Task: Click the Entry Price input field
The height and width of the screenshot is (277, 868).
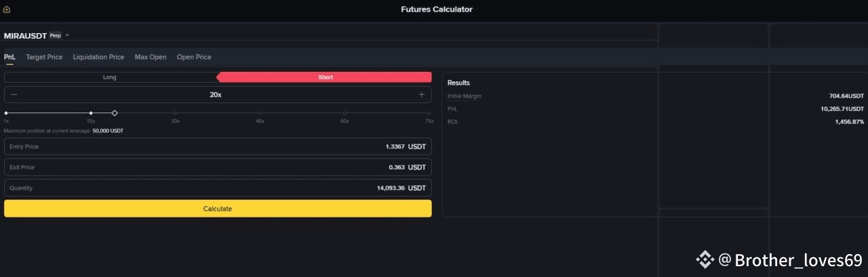Action: point(218,146)
